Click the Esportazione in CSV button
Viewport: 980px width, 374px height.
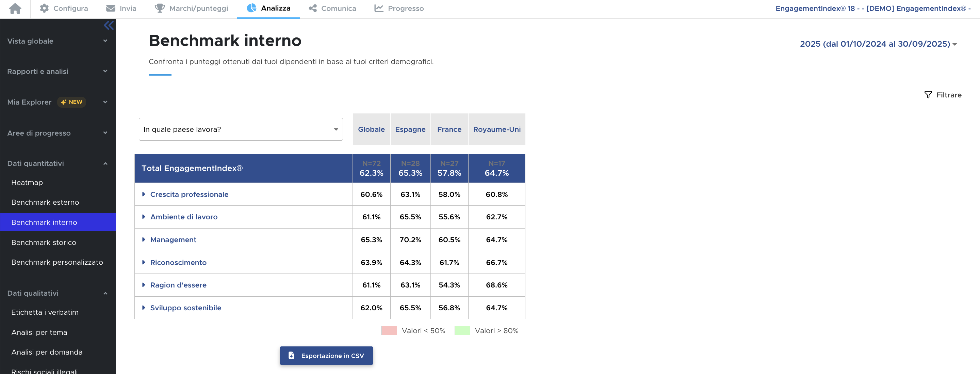326,355
